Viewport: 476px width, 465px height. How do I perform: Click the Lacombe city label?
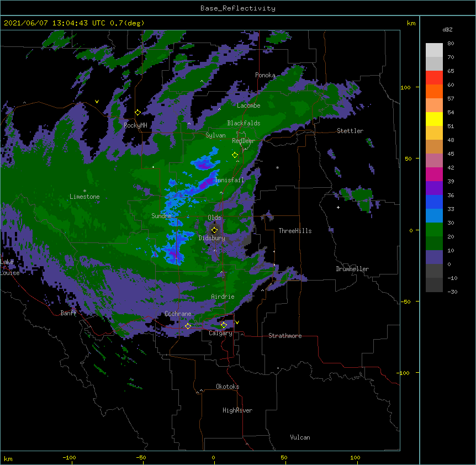pyautogui.click(x=248, y=105)
